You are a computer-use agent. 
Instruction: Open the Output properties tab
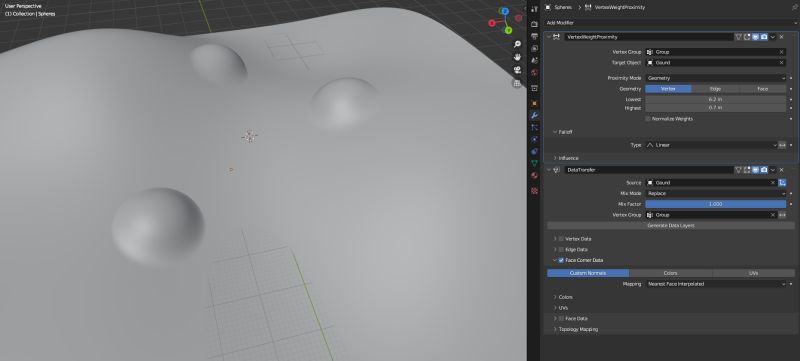[534, 36]
